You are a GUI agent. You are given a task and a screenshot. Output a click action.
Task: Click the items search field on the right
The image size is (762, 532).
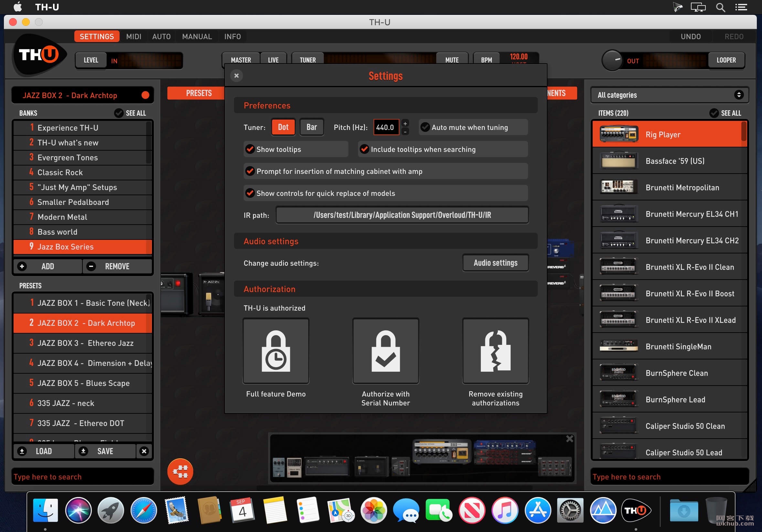tap(670, 477)
